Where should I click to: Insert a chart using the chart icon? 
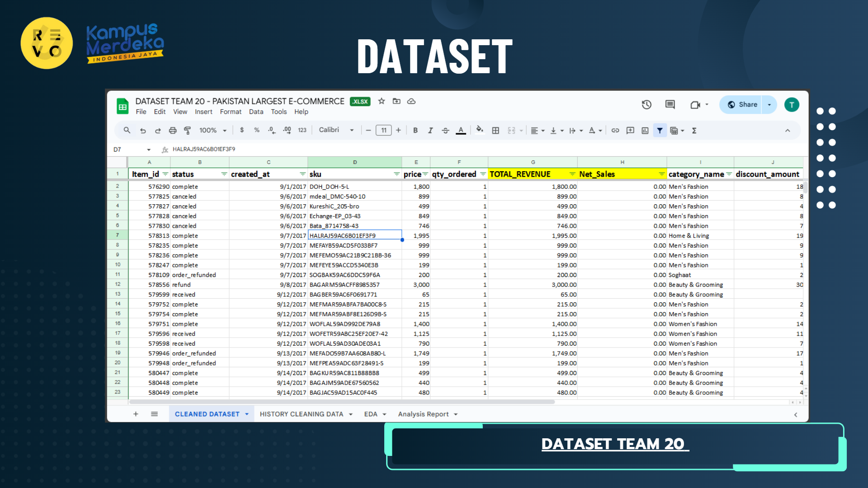(645, 130)
